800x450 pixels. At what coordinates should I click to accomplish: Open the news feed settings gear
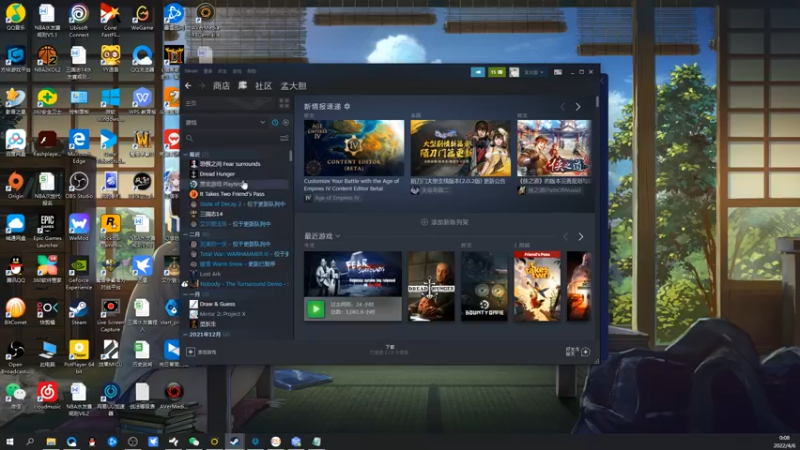pos(347,106)
